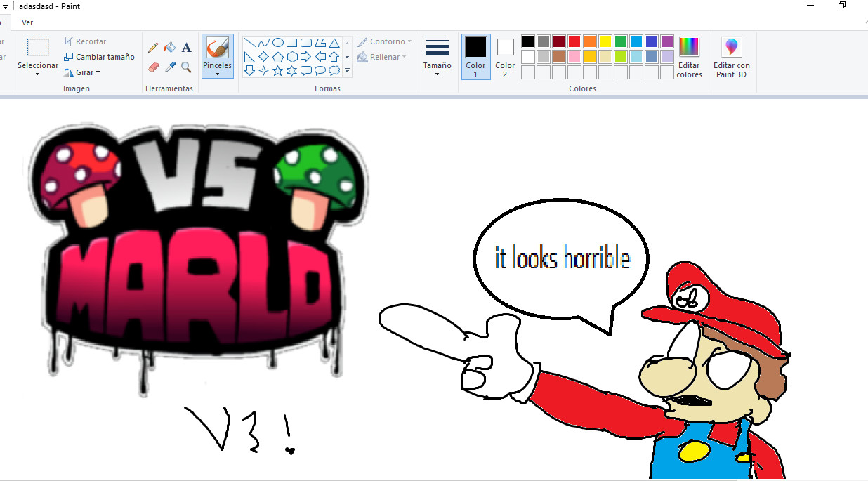868x481 pixels.
Task: Choose the Rectangle shape
Action: coord(291,43)
